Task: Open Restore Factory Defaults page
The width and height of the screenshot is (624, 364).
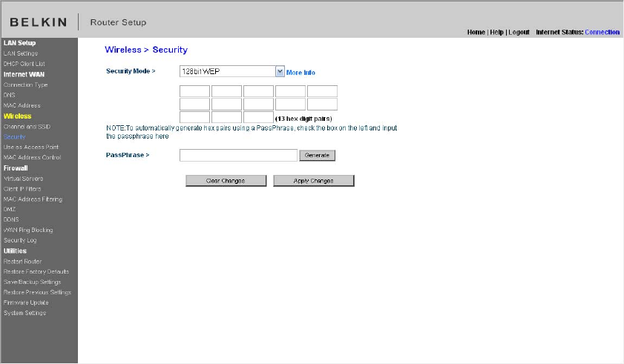Action: (x=36, y=272)
